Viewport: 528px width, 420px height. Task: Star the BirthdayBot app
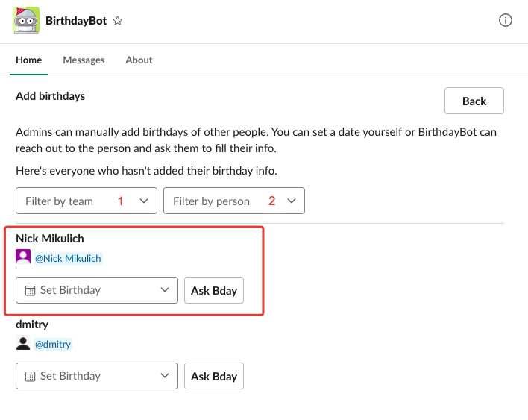pyautogui.click(x=118, y=21)
